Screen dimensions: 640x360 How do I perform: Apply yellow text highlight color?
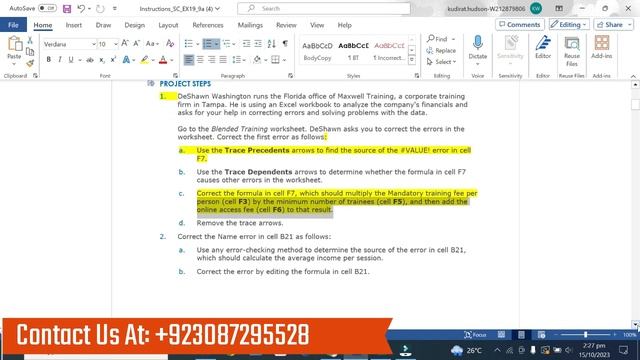pyautogui.click(x=144, y=60)
